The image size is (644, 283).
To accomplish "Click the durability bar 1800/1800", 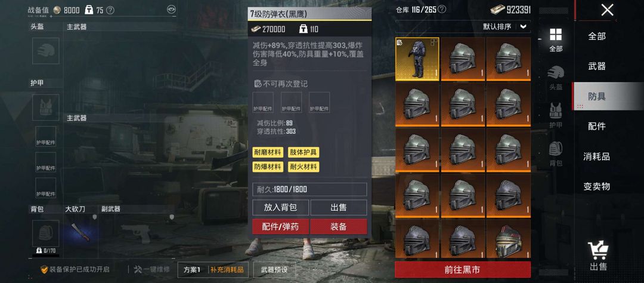I will coord(309,189).
